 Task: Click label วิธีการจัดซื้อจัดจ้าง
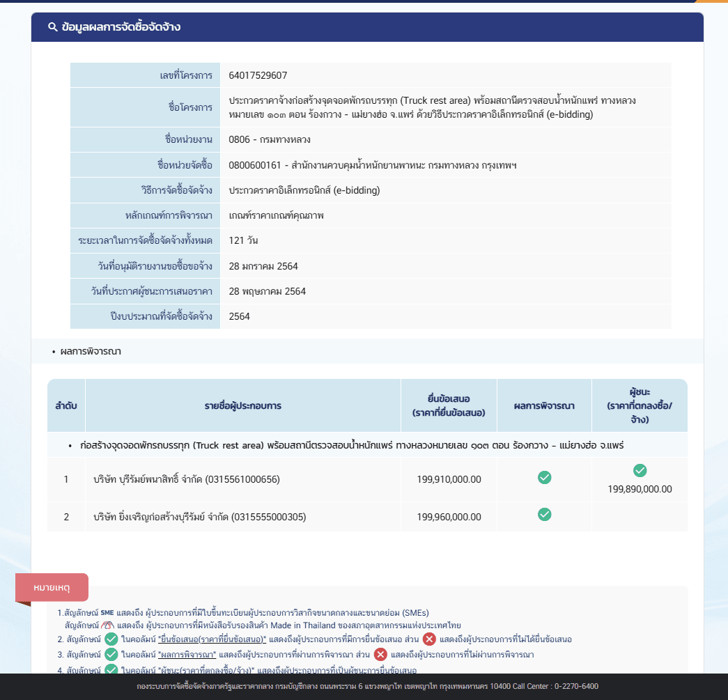(176, 190)
